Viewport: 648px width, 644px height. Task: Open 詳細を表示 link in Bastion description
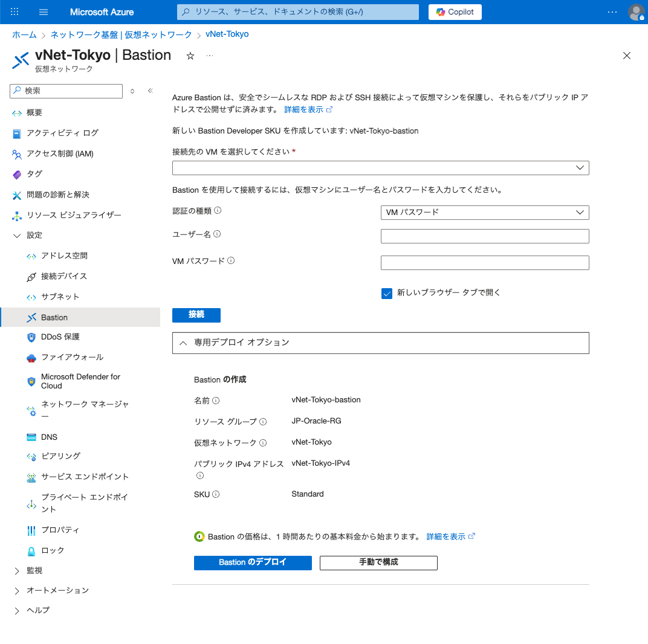click(x=308, y=109)
